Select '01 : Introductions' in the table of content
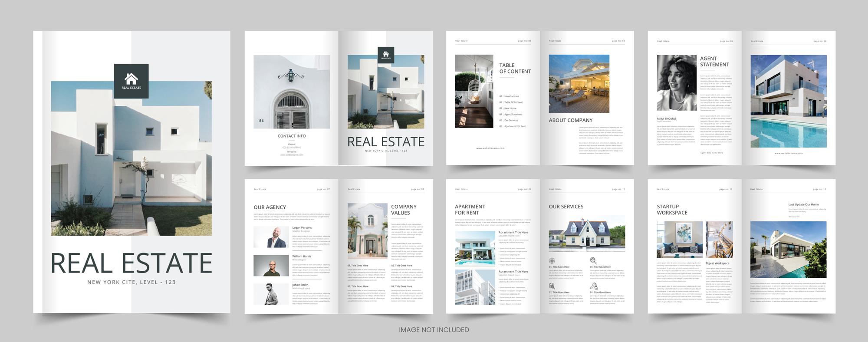The height and width of the screenshot is (342, 868). tap(509, 96)
